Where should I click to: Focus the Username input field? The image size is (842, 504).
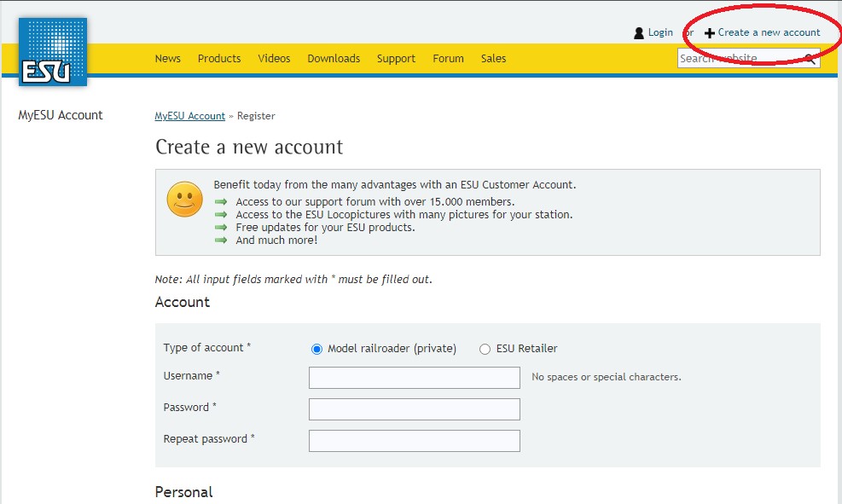(x=414, y=378)
